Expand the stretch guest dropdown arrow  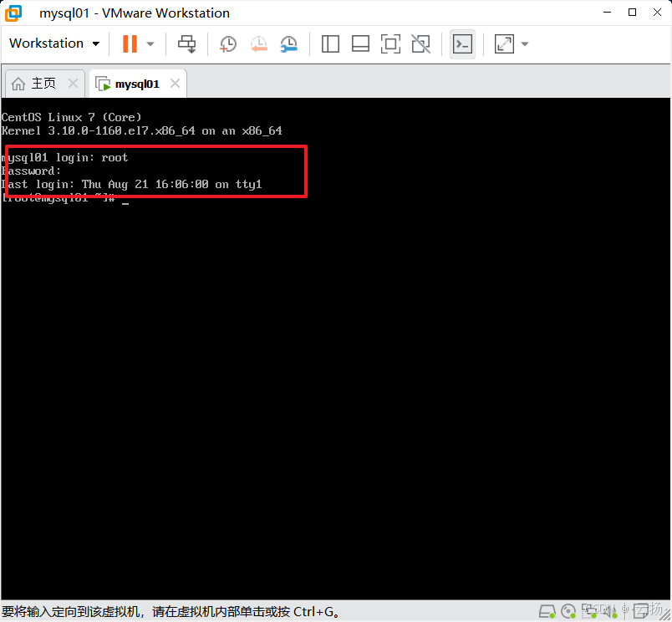(x=525, y=43)
